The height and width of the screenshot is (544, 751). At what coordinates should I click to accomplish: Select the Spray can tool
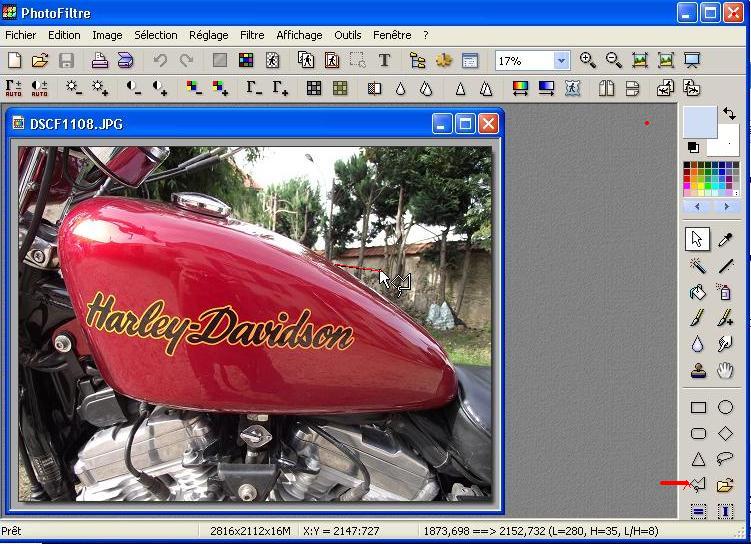(x=724, y=291)
